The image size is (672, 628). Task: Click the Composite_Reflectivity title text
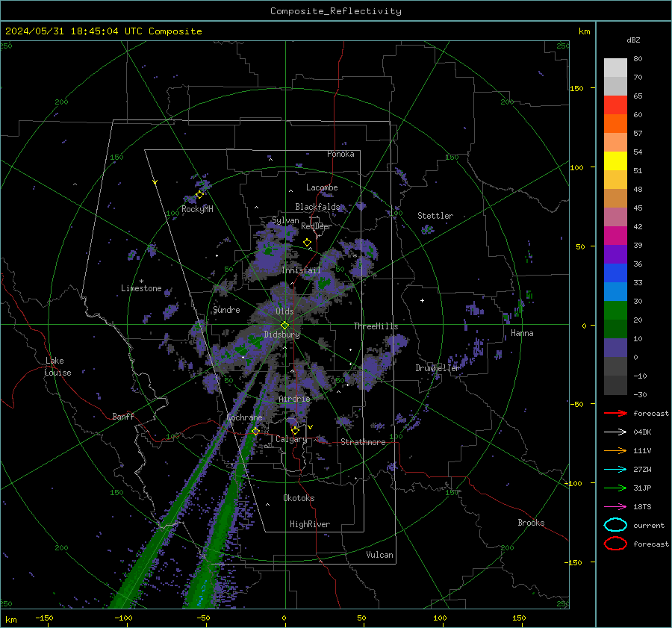click(335, 11)
